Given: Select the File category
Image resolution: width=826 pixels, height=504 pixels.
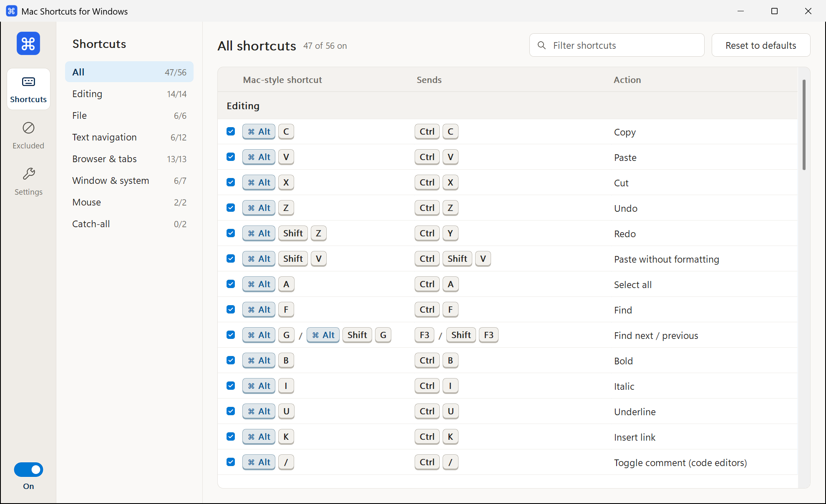Looking at the screenshot, I should tap(129, 115).
